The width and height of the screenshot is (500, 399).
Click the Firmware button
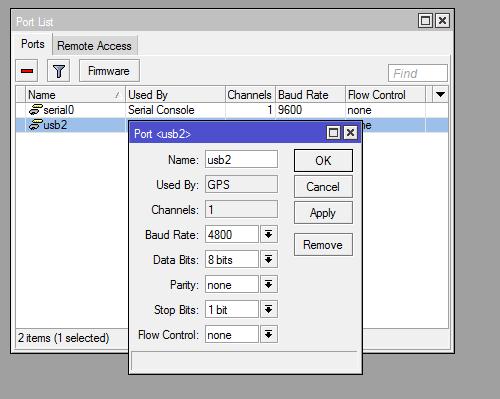pyautogui.click(x=109, y=71)
